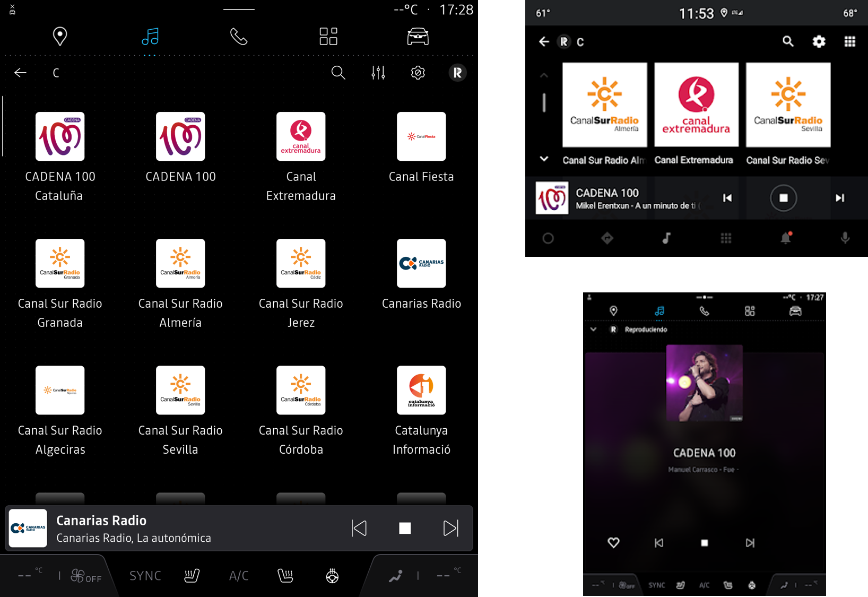Viewport: 868px width, 597px height.
Task: Open search on top-right screen
Action: 788,41
